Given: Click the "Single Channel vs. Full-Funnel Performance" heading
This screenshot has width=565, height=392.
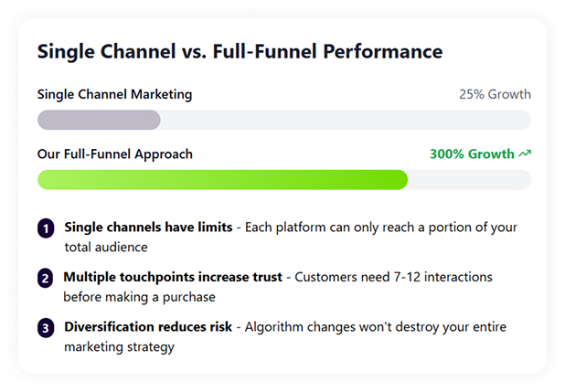Looking at the screenshot, I should 240,51.
